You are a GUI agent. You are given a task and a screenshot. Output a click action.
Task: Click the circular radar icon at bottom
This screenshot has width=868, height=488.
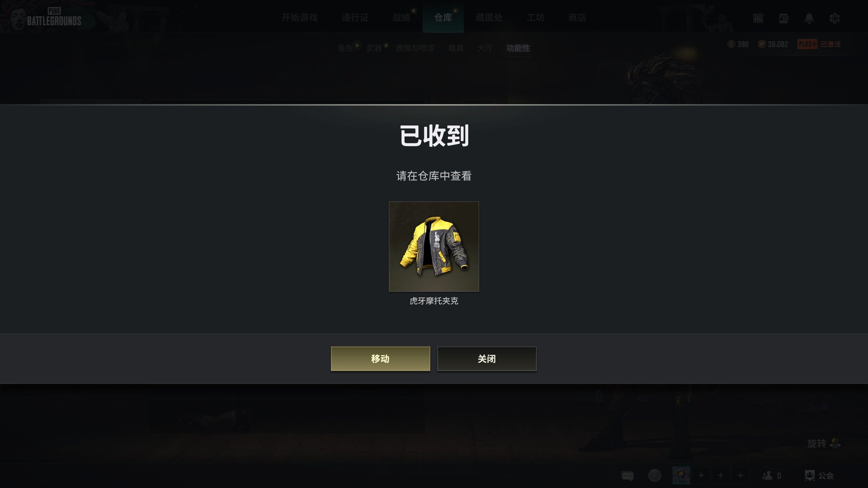pos(654,476)
